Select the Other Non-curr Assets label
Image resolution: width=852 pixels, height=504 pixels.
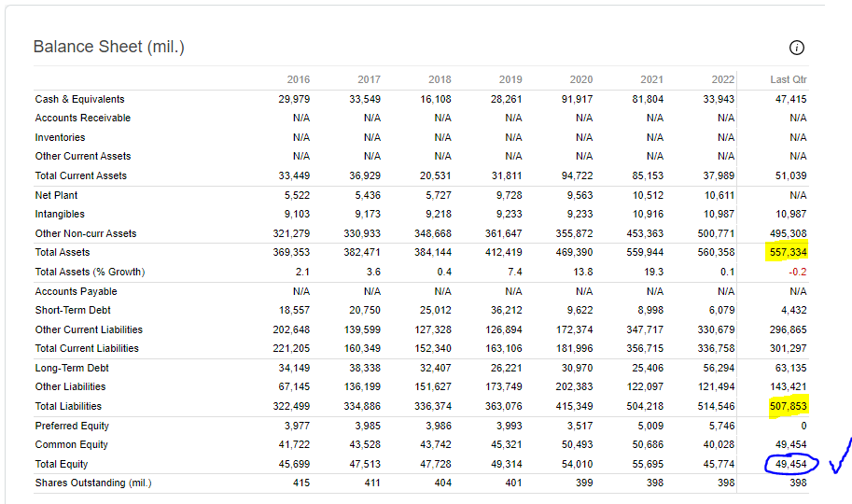[86, 233]
